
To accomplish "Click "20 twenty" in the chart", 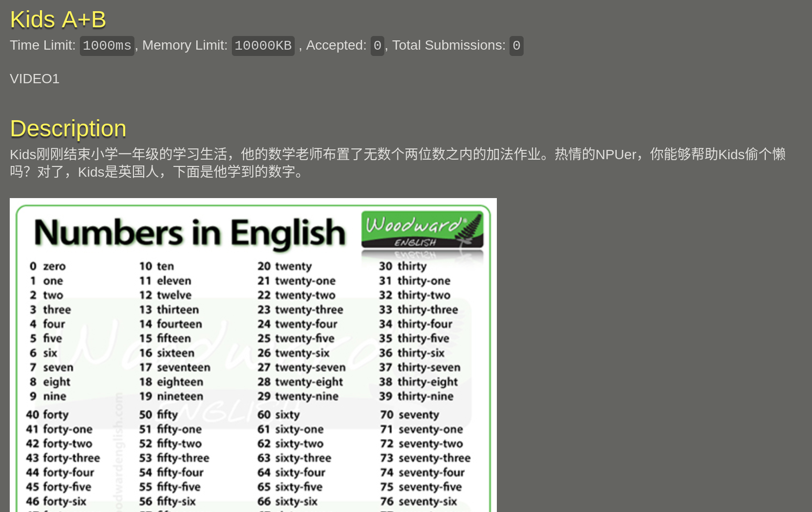I will (x=285, y=266).
